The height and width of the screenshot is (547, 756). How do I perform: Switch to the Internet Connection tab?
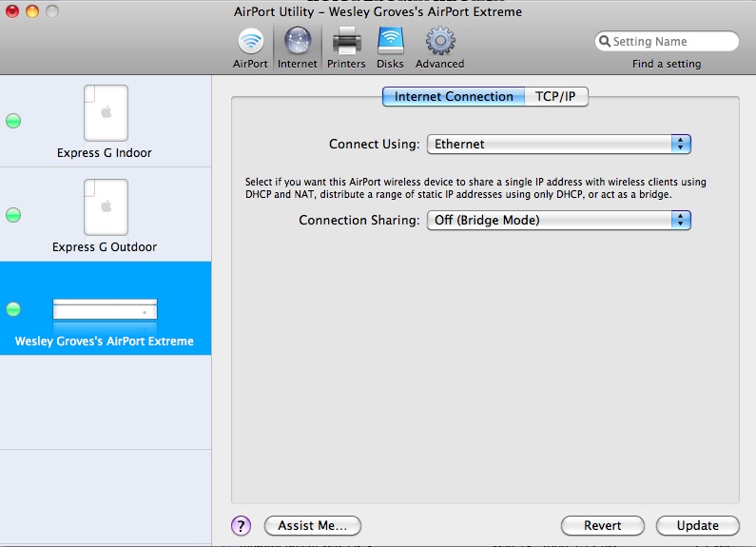[x=454, y=96]
